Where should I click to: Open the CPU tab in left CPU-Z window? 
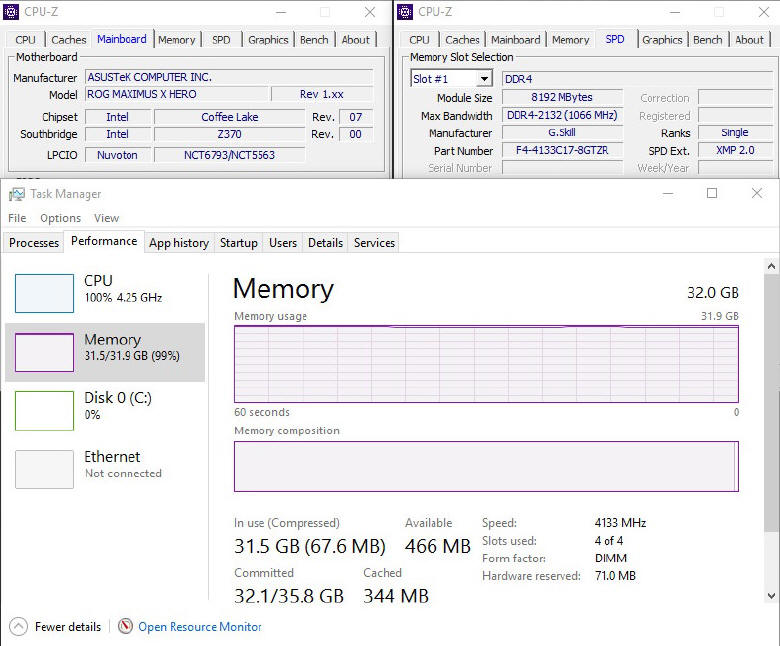(x=25, y=40)
